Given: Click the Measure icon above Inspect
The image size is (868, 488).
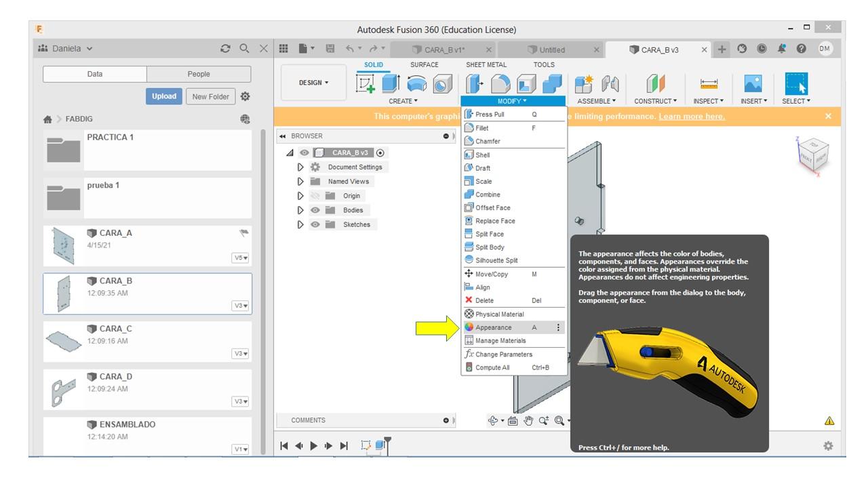Looking at the screenshot, I should pos(709,83).
